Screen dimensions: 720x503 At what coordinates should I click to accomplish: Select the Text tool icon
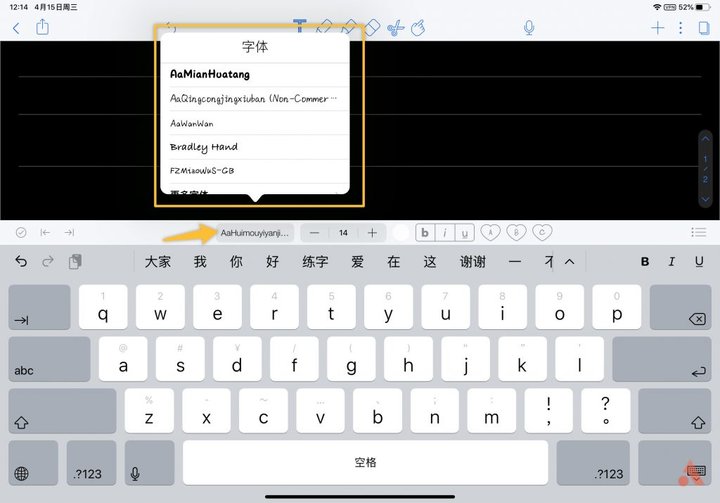coord(300,26)
